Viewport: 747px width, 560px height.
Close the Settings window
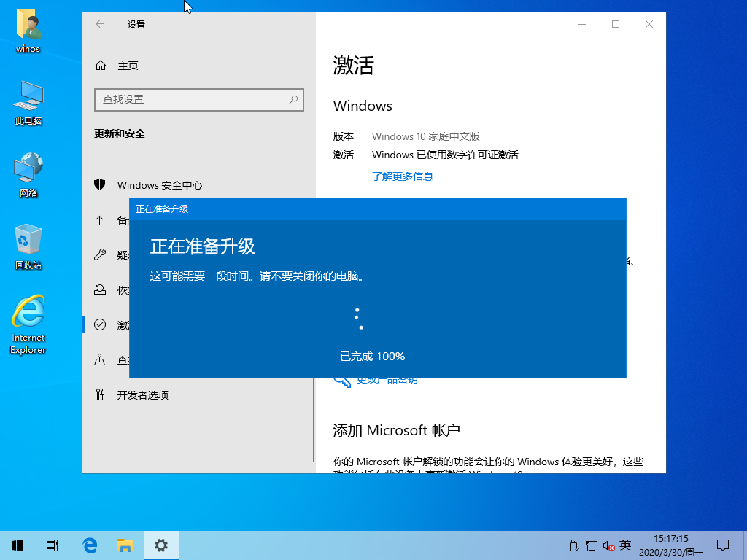click(x=649, y=24)
